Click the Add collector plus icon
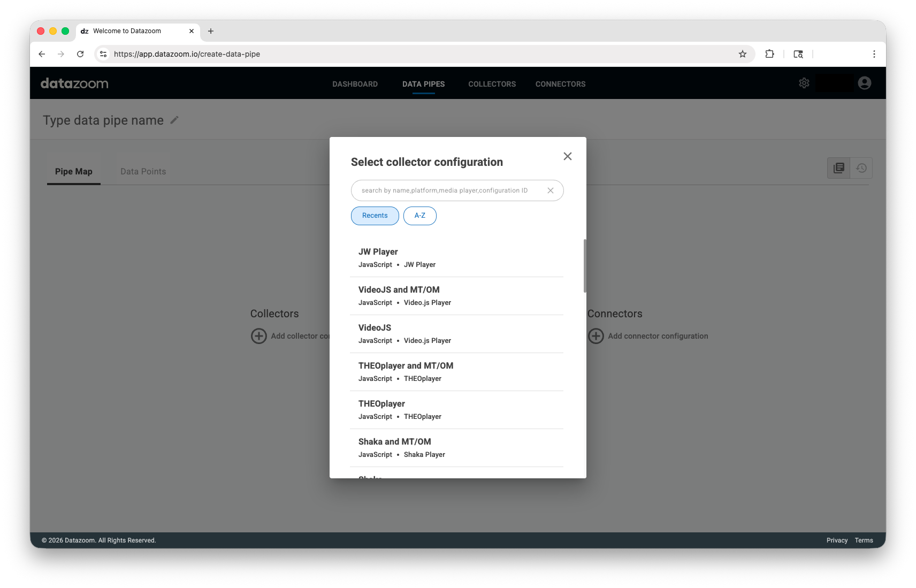 click(x=259, y=336)
